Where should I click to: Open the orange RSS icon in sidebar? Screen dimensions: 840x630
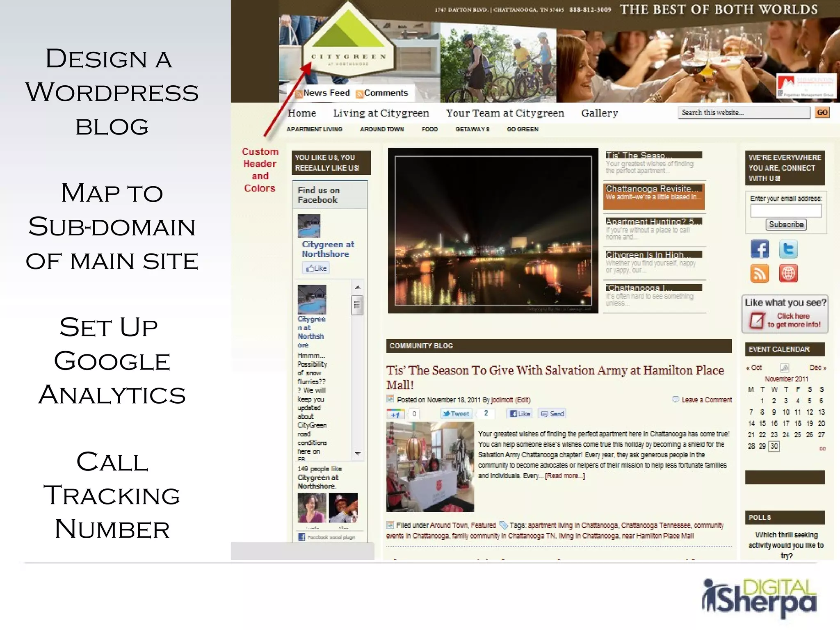[x=760, y=273]
